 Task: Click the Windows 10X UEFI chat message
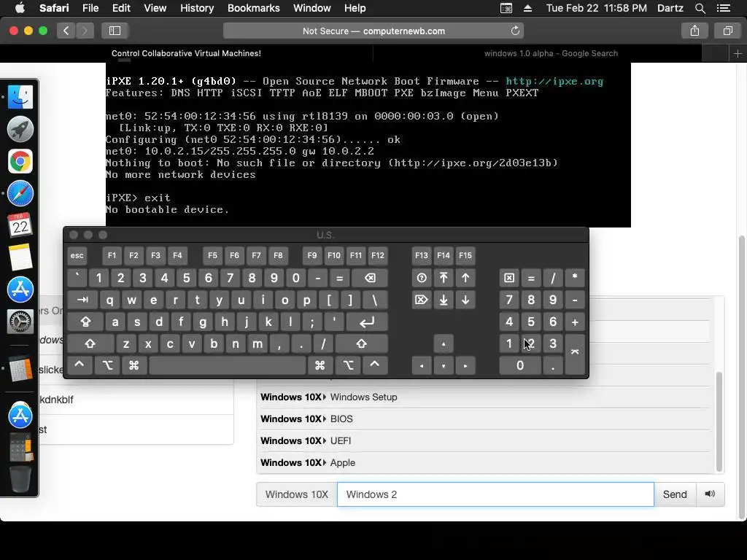click(x=485, y=441)
